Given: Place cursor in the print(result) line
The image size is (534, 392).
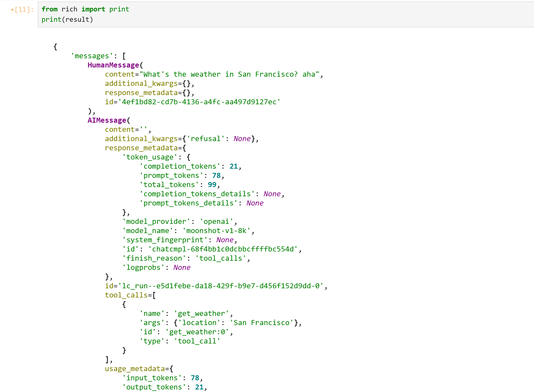Looking at the screenshot, I should click(67, 20).
